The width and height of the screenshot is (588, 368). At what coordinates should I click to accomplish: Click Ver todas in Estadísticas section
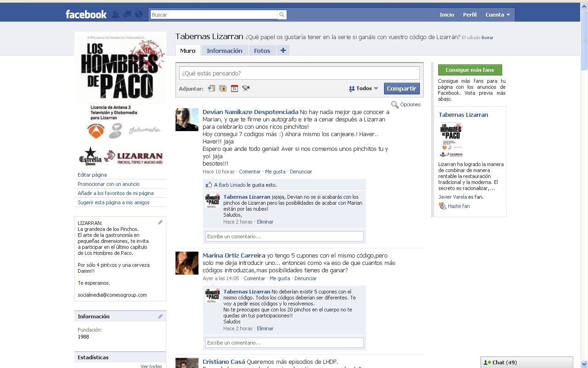coord(151,366)
